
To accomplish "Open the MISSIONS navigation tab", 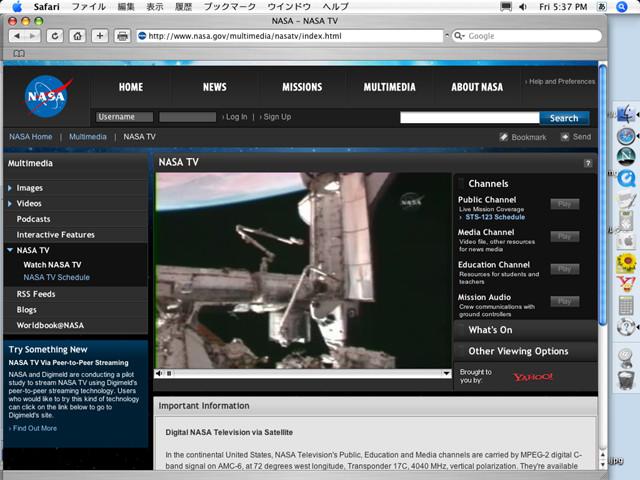I will (x=301, y=87).
